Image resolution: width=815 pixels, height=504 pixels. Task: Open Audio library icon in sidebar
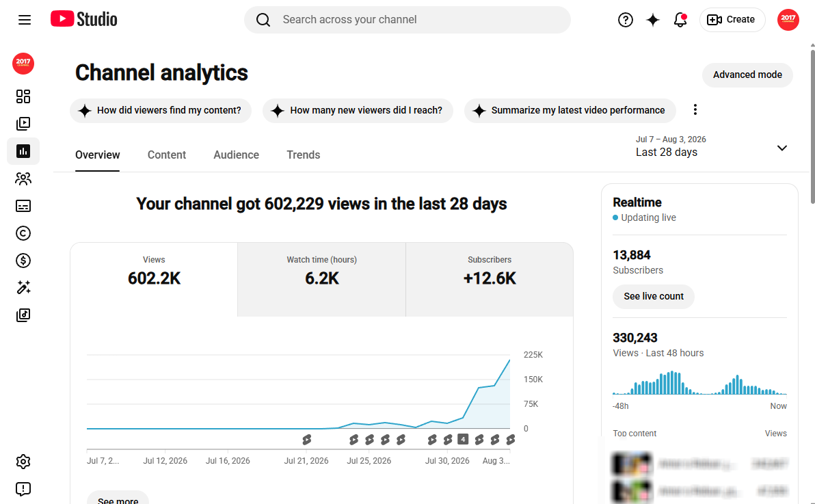point(23,315)
